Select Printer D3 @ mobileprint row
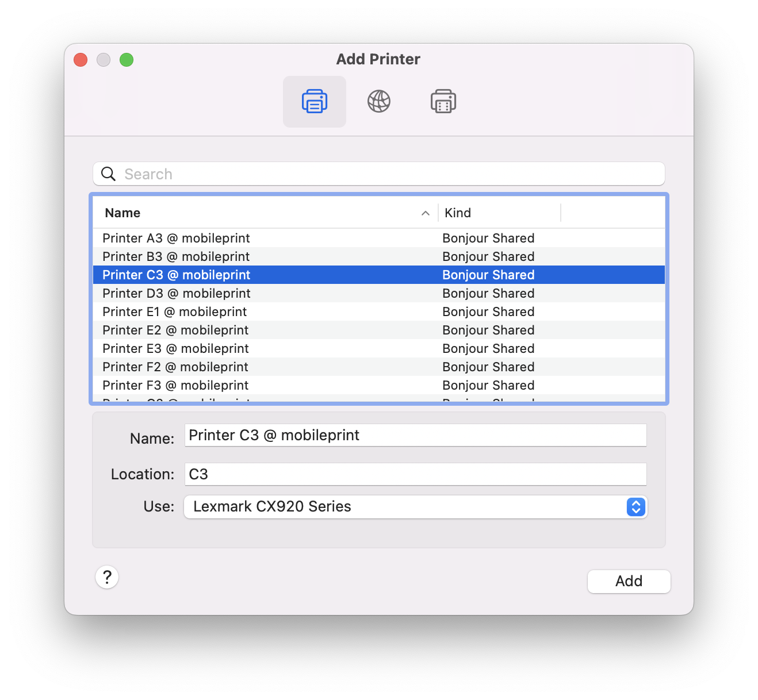Image resolution: width=758 pixels, height=700 pixels. 379,293
